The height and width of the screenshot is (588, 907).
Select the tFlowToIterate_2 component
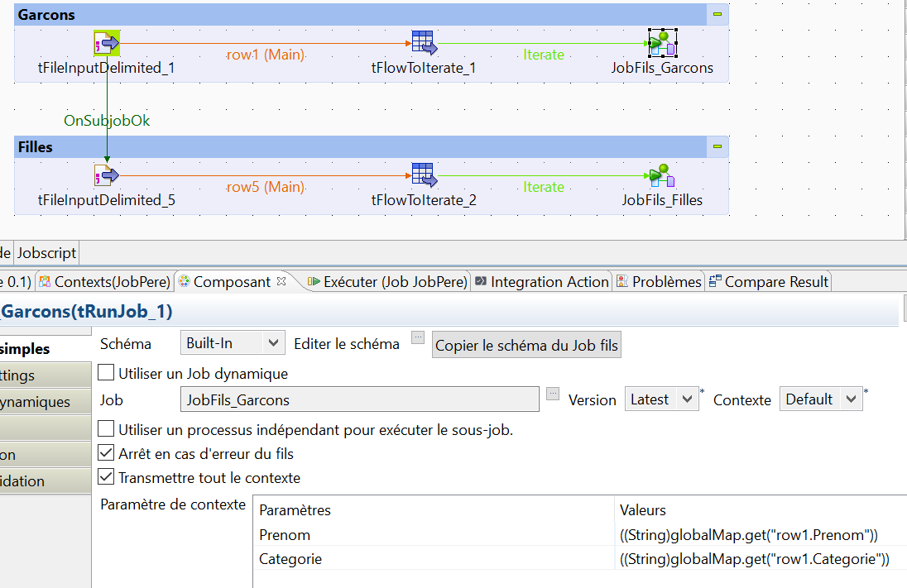(x=424, y=174)
